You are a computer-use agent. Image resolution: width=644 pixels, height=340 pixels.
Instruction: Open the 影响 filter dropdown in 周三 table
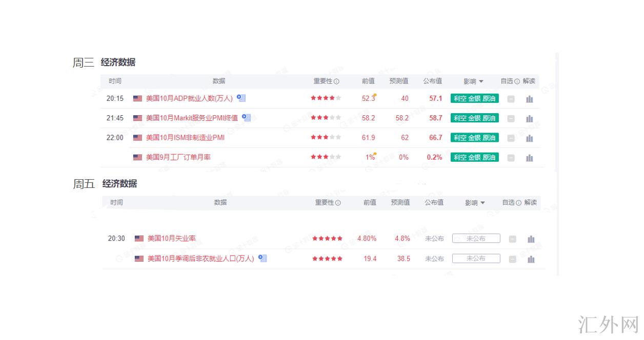473,81
